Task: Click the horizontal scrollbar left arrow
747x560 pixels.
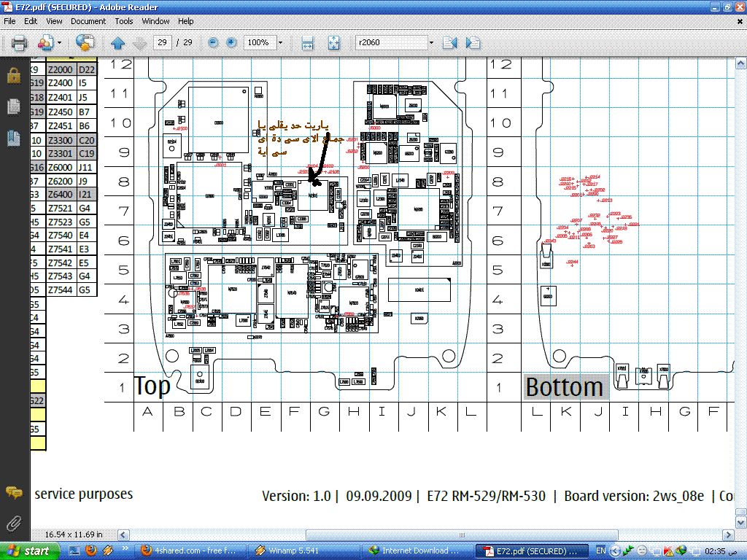Action: point(123,534)
